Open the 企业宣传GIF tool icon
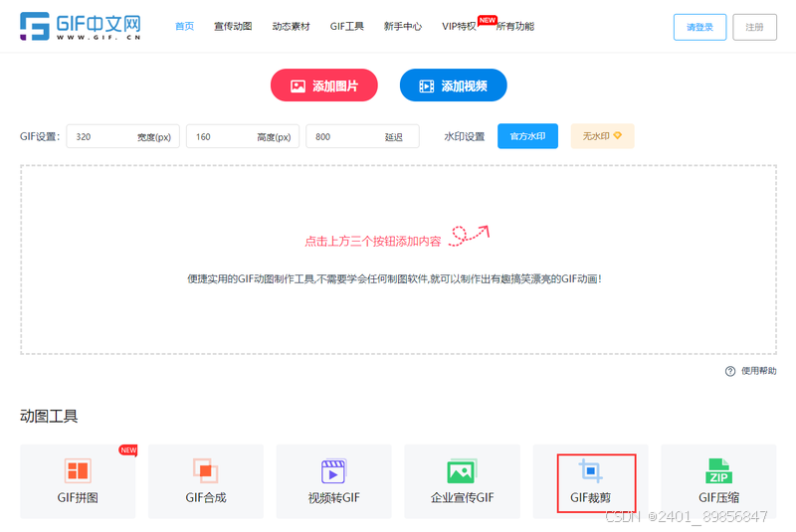Screen dimensions: 796x532 [462, 470]
